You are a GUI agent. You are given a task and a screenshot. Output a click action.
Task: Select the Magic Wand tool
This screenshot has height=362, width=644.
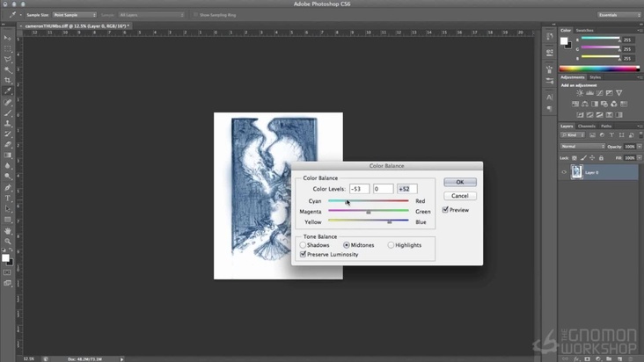coord(7,70)
